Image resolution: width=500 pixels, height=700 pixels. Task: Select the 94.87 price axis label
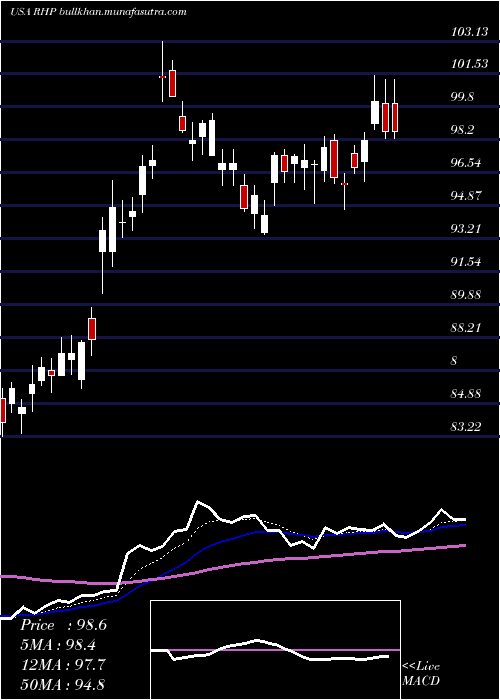[x=466, y=196]
